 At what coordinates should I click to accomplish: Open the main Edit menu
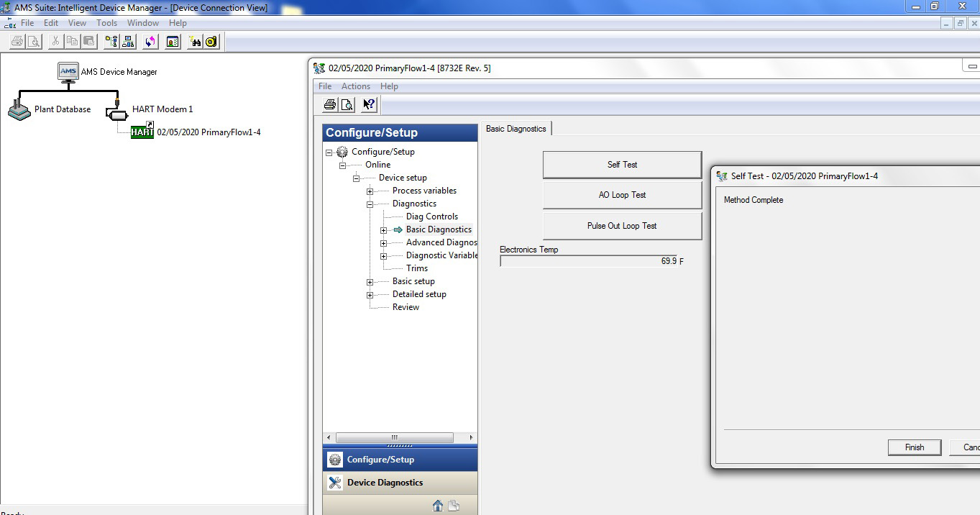click(x=51, y=23)
